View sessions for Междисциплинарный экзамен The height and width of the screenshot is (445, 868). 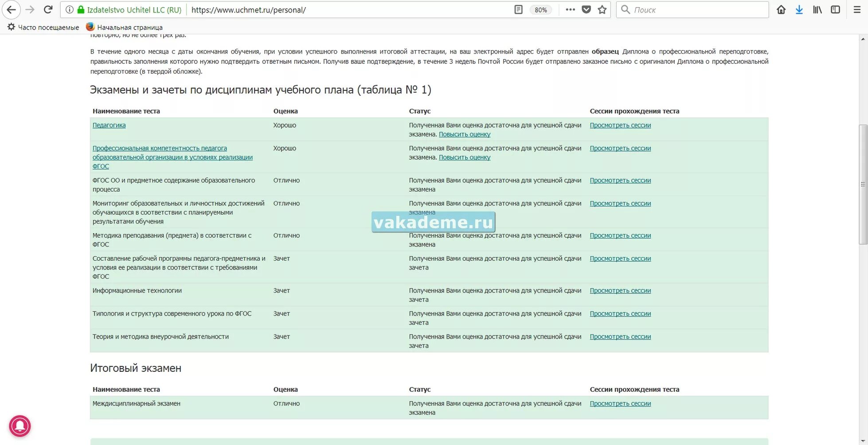[620, 404]
